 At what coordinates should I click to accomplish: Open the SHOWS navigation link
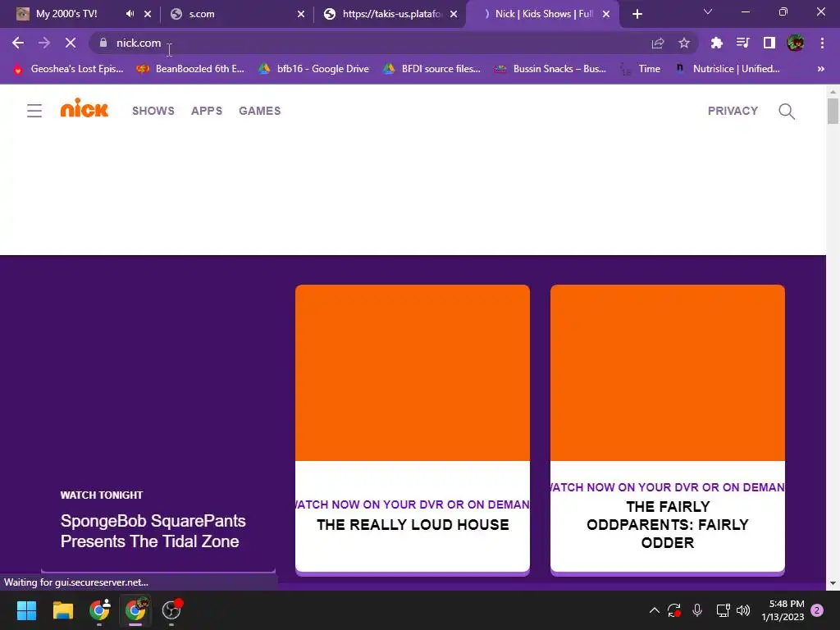153,111
